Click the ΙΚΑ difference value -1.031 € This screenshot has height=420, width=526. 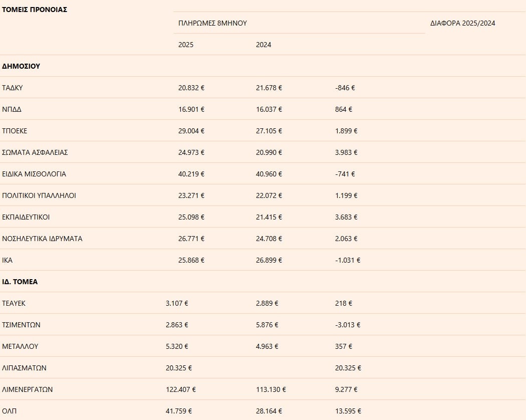click(x=348, y=260)
